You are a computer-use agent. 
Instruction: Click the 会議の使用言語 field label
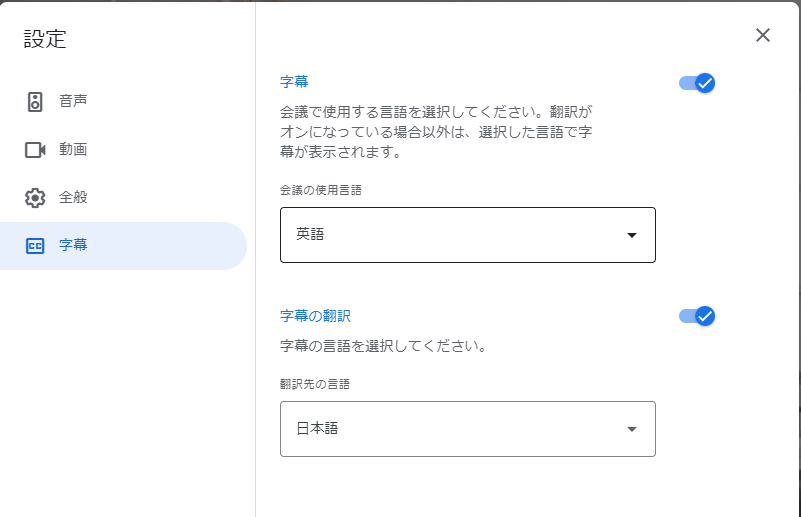click(x=321, y=190)
